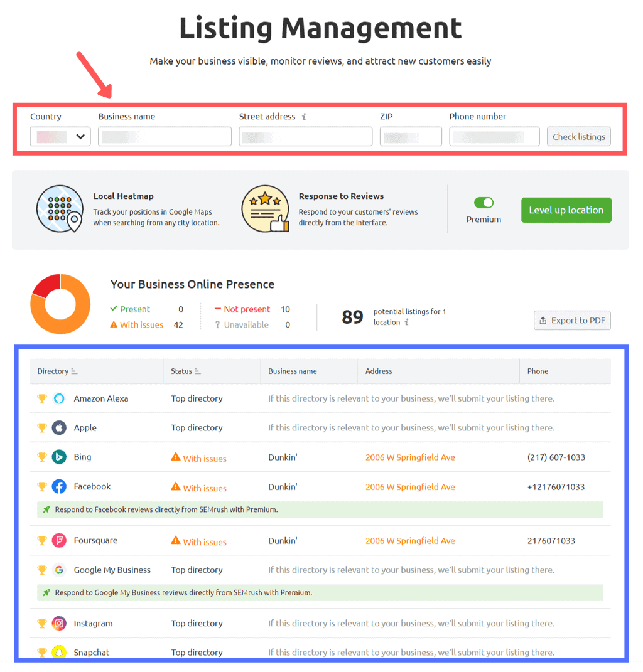
Task: Click the Street address info icon
Action: pos(304,117)
